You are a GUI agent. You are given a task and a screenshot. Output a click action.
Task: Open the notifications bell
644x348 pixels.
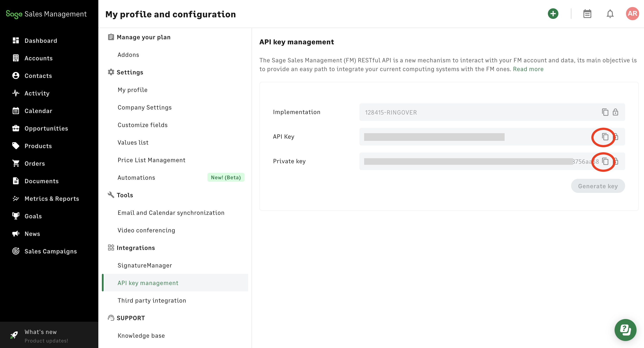pos(610,14)
